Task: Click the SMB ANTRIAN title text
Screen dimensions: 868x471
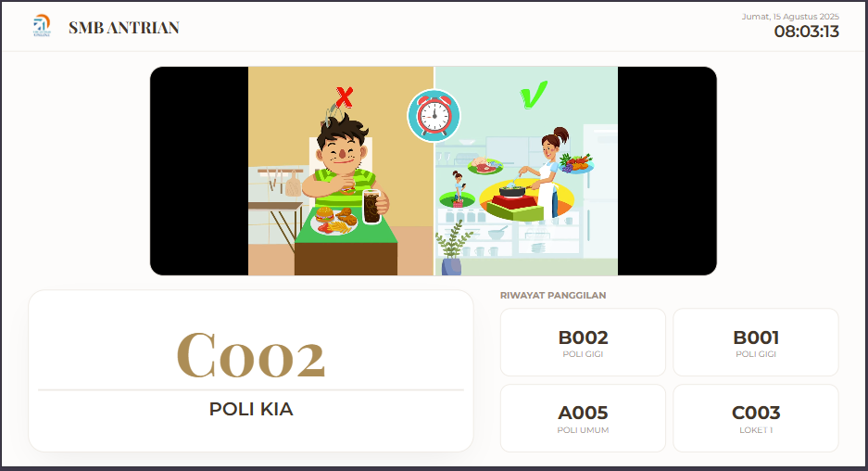Action: tap(124, 28)
